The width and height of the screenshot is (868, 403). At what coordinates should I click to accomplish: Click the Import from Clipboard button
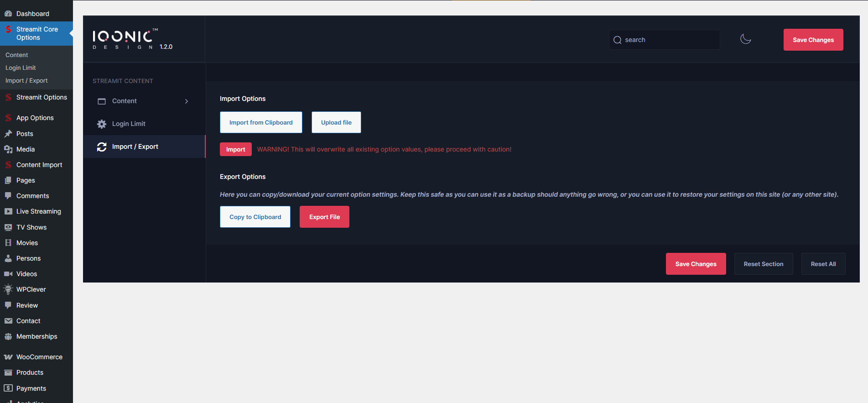(x=261, y=122)
